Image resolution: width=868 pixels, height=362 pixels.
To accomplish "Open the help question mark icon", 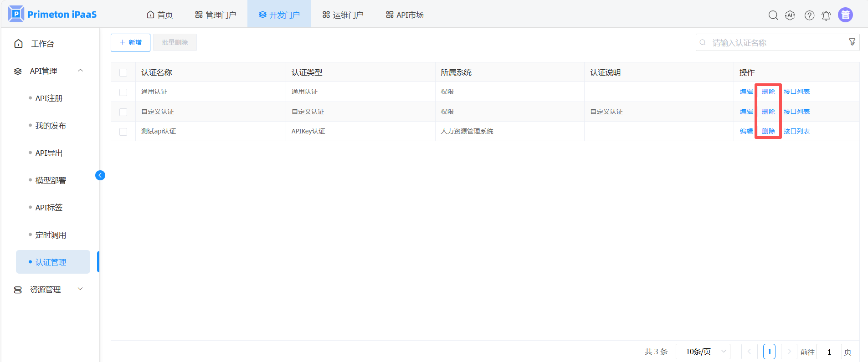I will [x=809, y=15].
